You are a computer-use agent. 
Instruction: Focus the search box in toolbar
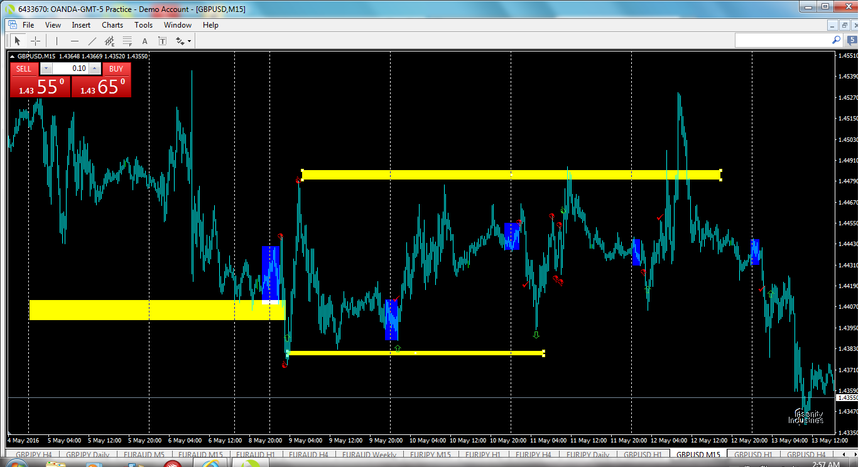tap(783, 40)
